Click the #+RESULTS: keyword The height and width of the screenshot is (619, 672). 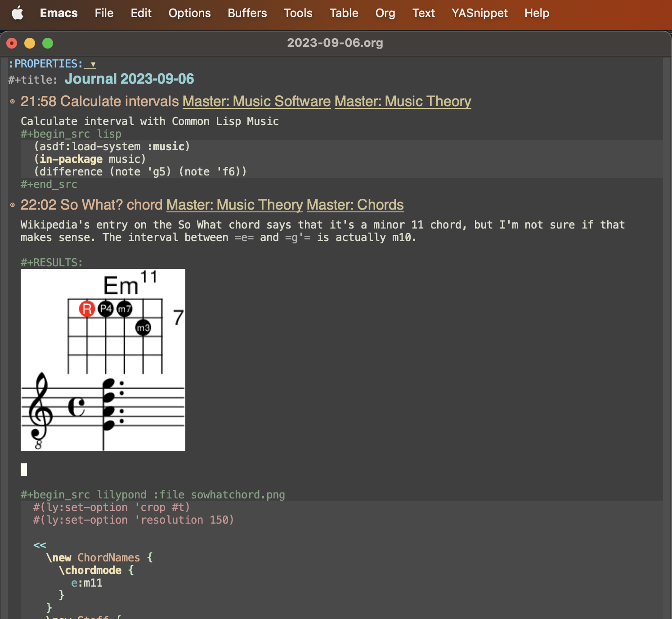[52, 263]
